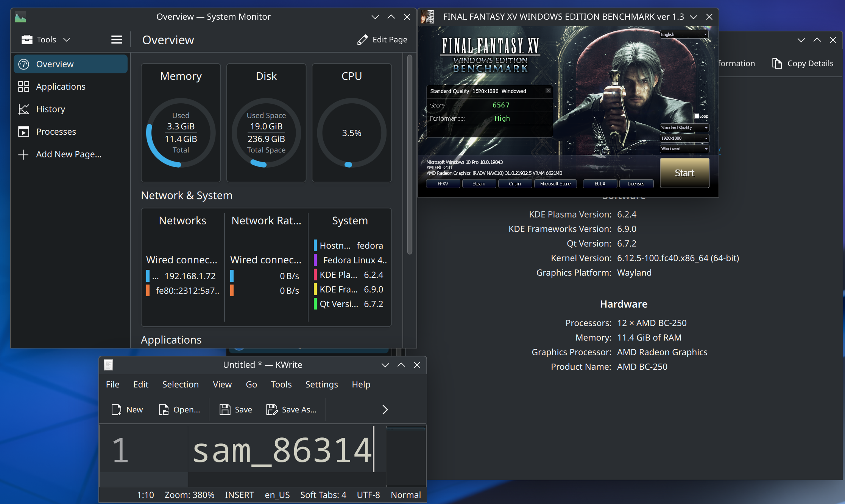Click Copy Details in info window
Viewport: 845px width, 504px height.
click(x=803, y=64)
